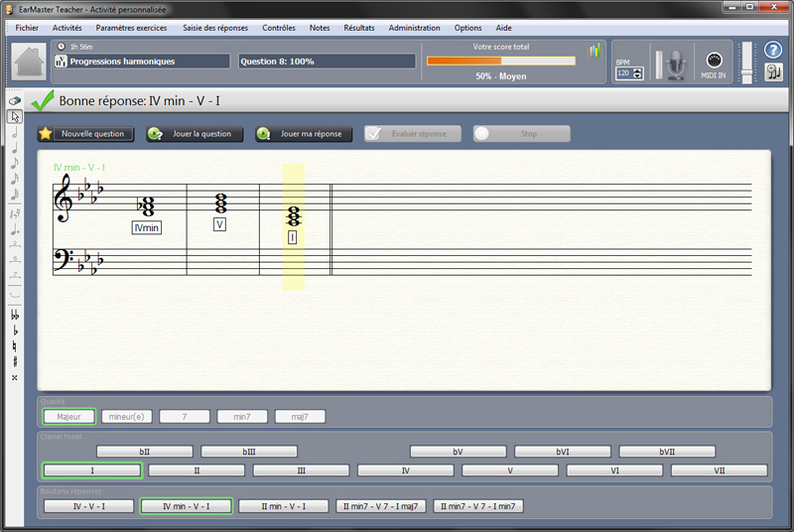794x532 pixels.
Task: Open the Résultats menu
Action: point(359,28)
